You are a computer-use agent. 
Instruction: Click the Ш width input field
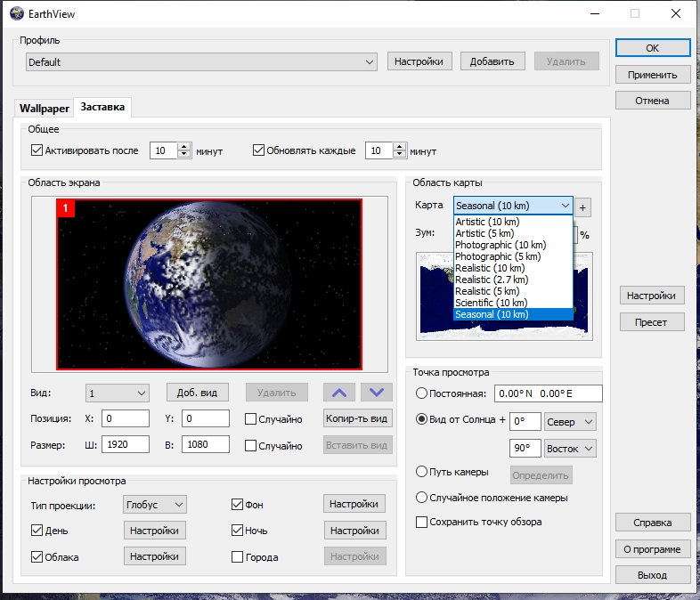coord(126,445)
